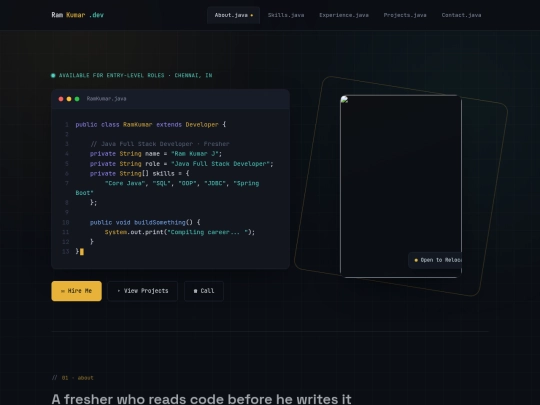Click the name string "Ram Kumar J"
The height and width of the screenshot is (405, 540).
click(196, 154)
